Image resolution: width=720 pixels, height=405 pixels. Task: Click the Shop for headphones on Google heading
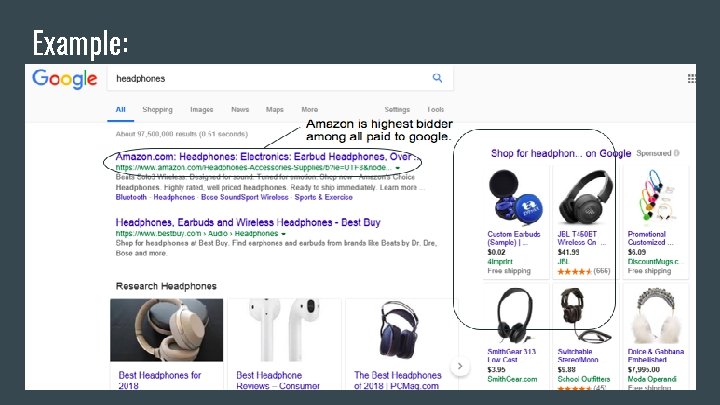point(561,153)
